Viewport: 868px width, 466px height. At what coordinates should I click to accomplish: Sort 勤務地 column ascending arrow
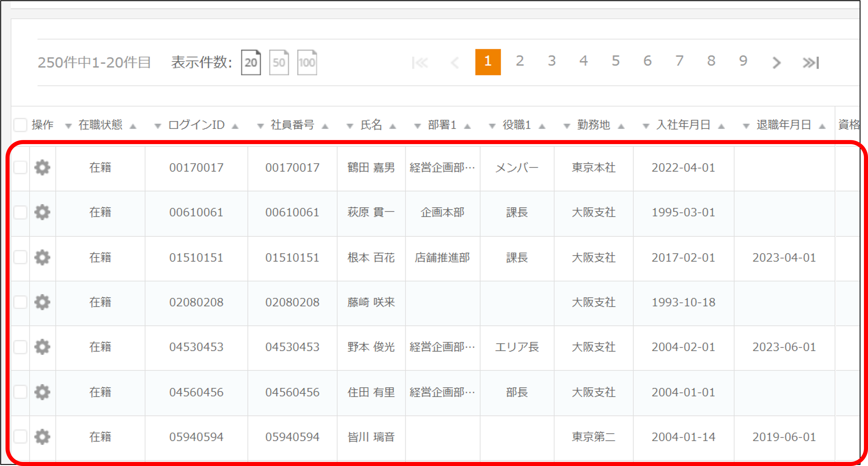tap(621, 126)
